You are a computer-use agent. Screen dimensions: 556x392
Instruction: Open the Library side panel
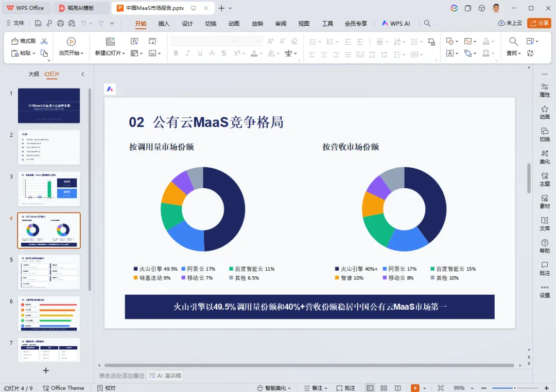(545, 224)
